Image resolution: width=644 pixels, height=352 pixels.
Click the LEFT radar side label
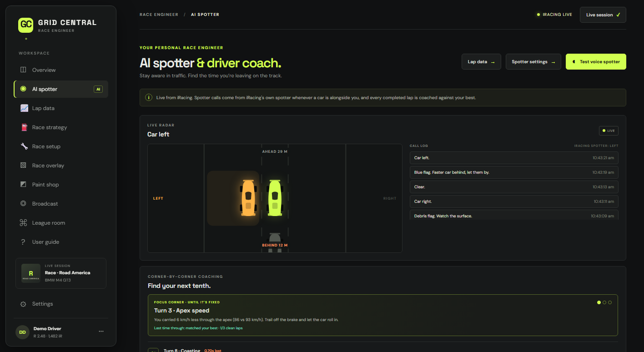[158, 198]
